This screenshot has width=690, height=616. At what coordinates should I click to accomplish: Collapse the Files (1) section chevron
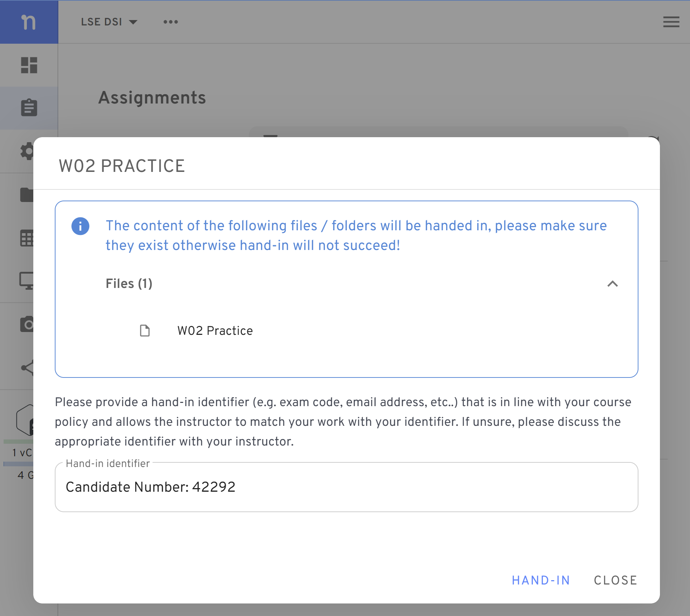coord(613,284)
